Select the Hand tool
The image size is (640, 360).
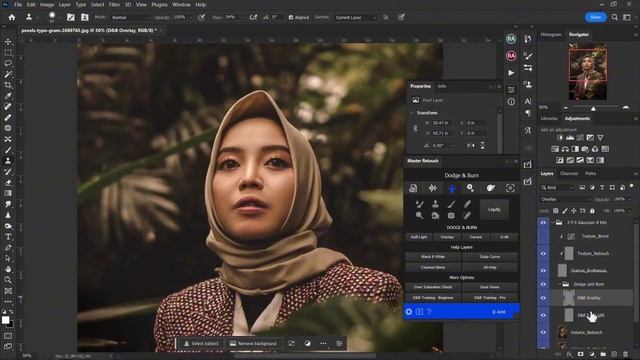8,269
